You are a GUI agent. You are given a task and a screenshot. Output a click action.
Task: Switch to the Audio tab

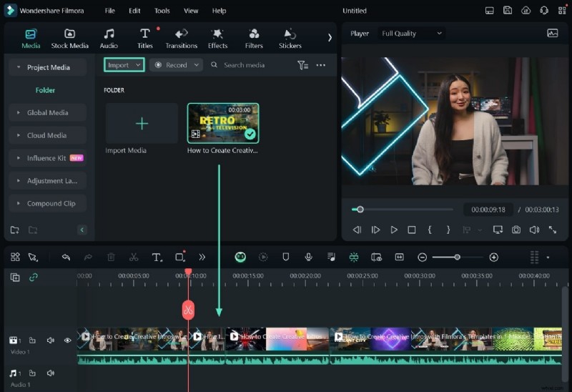point(109,39)
